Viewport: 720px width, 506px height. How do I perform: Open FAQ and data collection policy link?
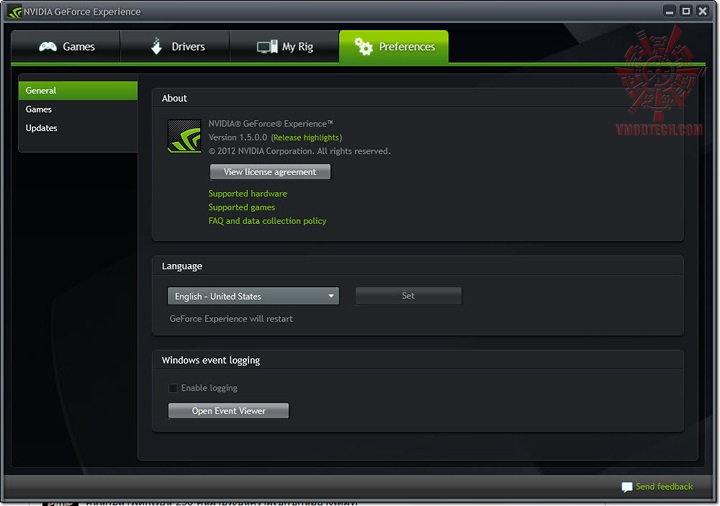[x=267, y=221]
